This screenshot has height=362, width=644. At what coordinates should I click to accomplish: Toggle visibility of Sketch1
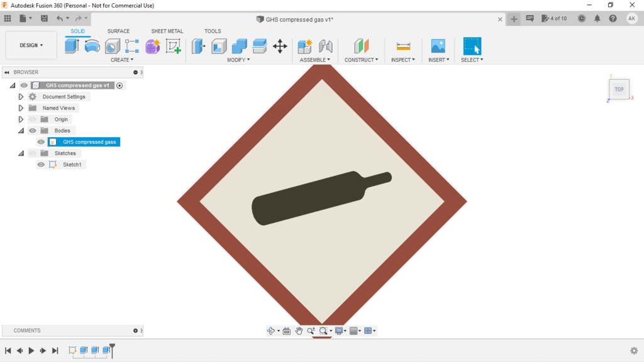pos(41,165)
